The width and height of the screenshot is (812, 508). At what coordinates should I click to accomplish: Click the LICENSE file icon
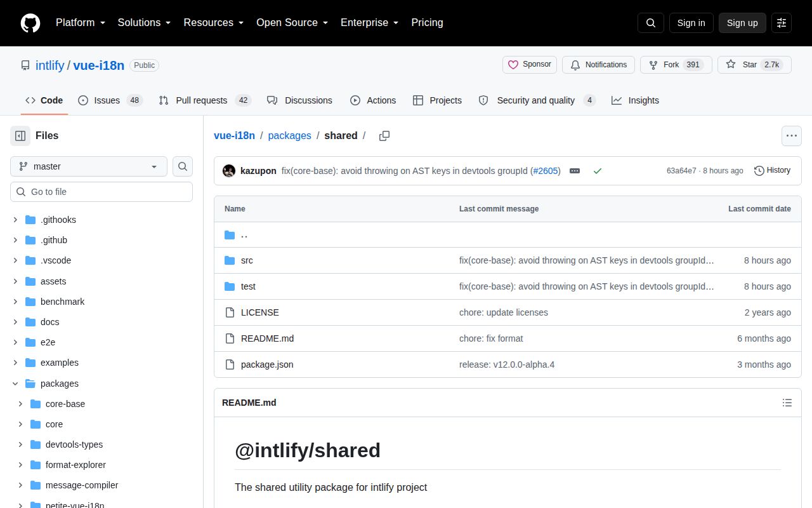tap(230, 312)
